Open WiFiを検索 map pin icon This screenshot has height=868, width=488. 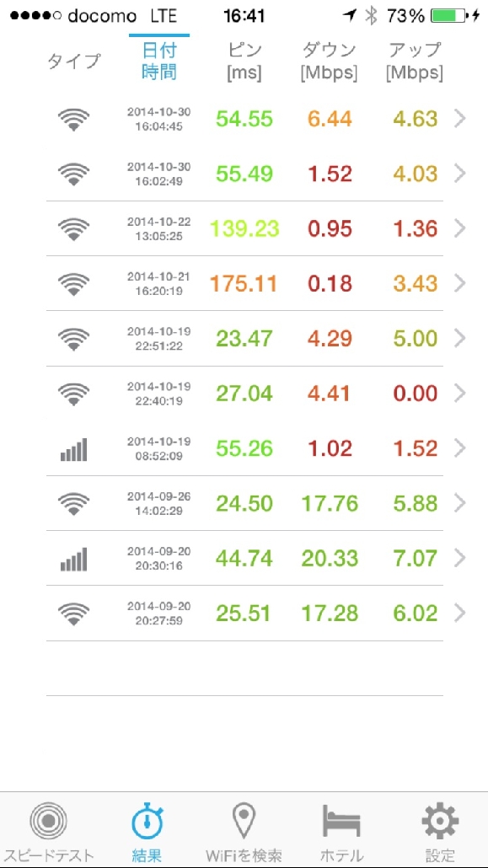[244, 822]
